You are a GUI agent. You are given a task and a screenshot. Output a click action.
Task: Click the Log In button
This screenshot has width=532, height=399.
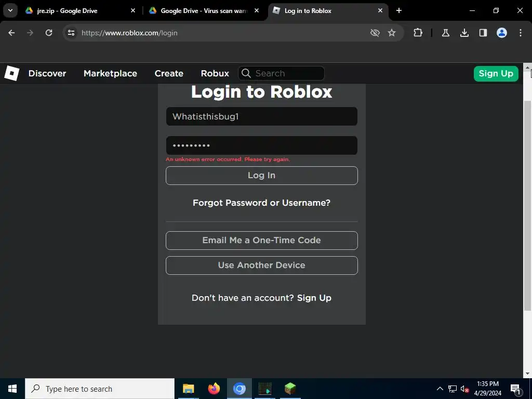pyautogui.click(x=262, y=176)
